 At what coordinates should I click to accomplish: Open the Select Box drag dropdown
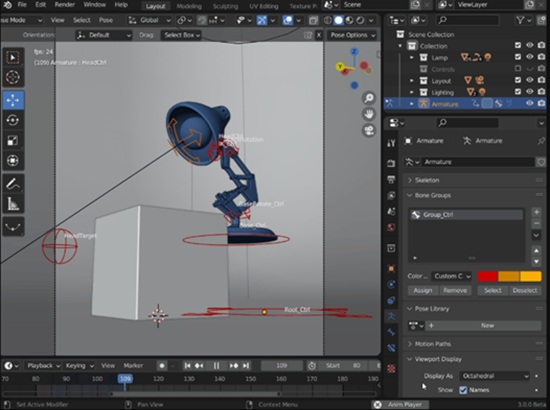tap(181, 35)
